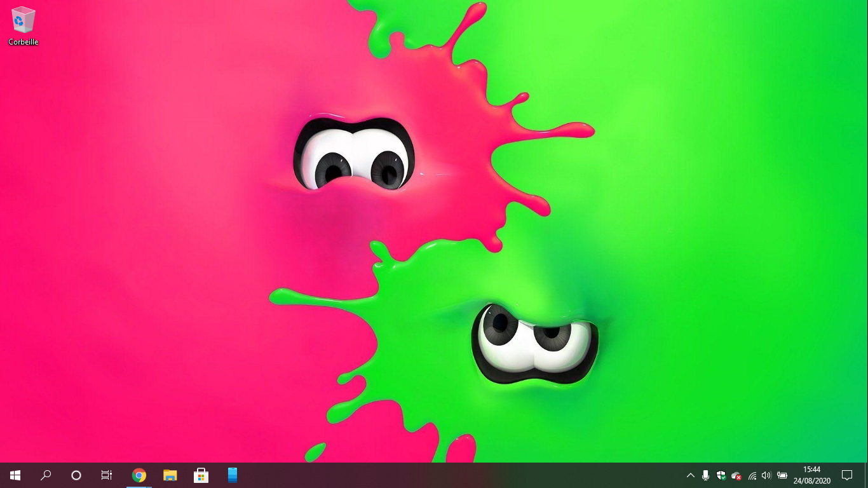The image size is (868, 488).
Task: Open File Explorer from the taskbar
Action: [170, 475]
